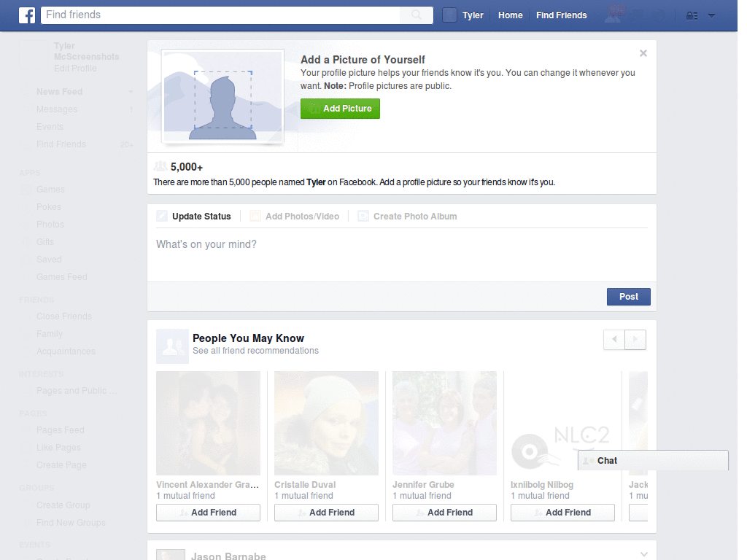Click the Post button

click(x=628, y=297)
